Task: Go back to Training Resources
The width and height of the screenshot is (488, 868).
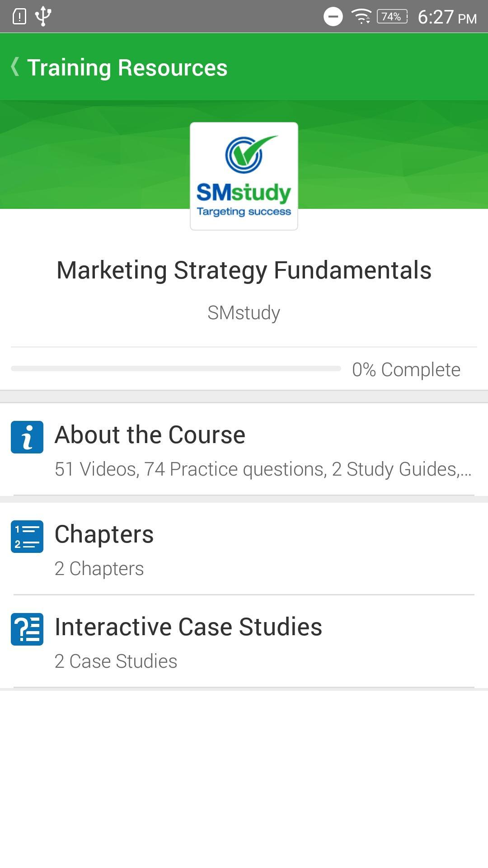Action: click(127, 68)
